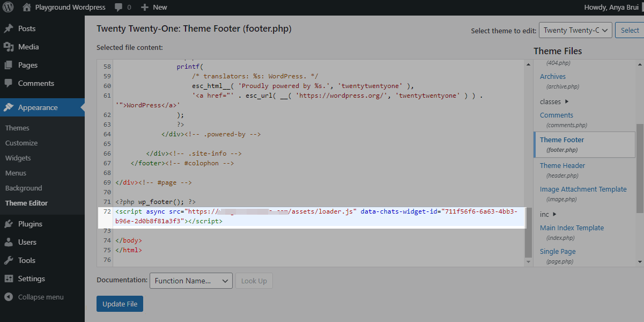Click the Media icon in sidebar
The width and height of the screenshot is (644, 322).
pos(9,47)
